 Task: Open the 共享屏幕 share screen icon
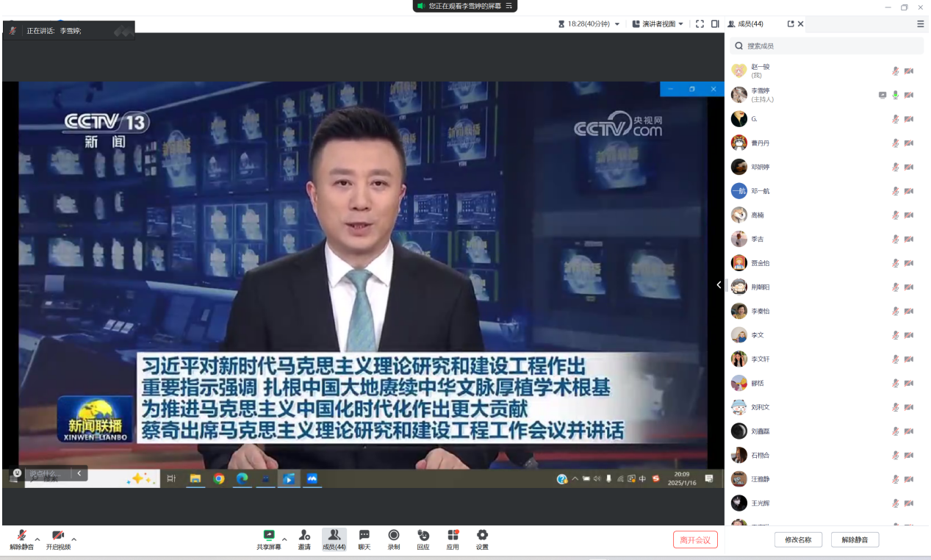point(269,536)
